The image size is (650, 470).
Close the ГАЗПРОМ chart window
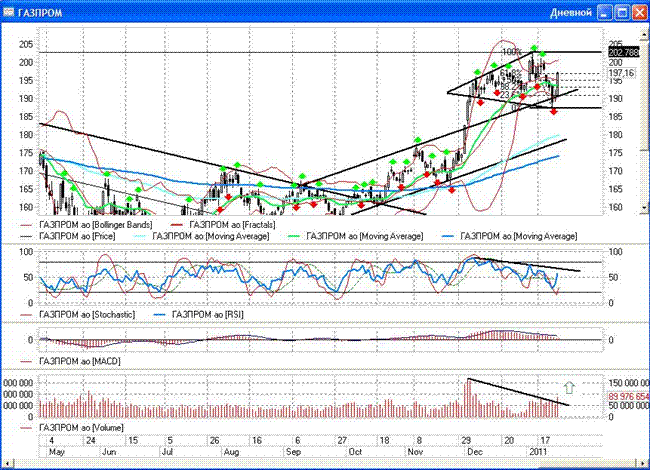tap(640, 12)
